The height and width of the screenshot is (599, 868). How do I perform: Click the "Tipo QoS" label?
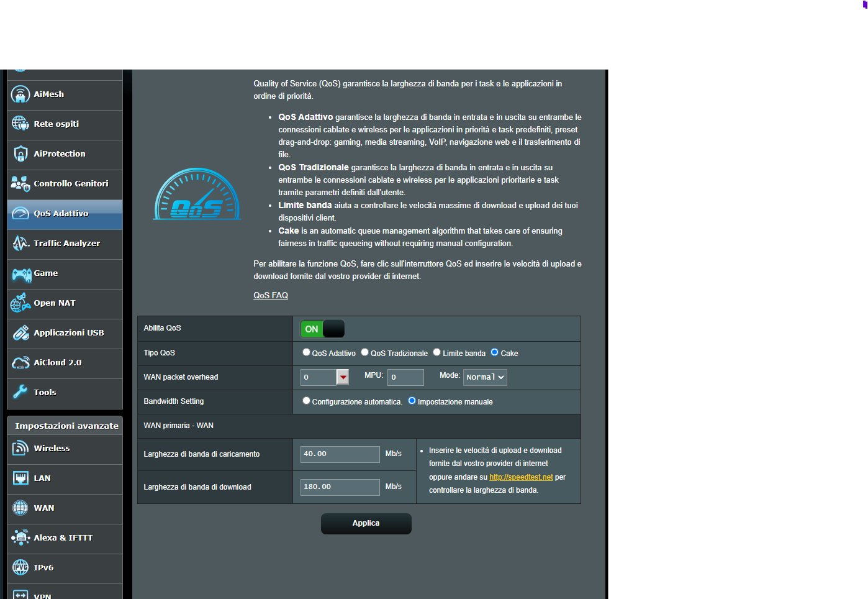[x=160, y=353]
